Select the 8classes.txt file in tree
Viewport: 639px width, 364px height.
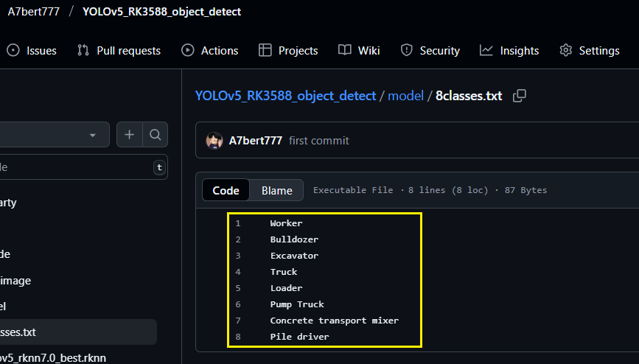click(x=77, y=332)
